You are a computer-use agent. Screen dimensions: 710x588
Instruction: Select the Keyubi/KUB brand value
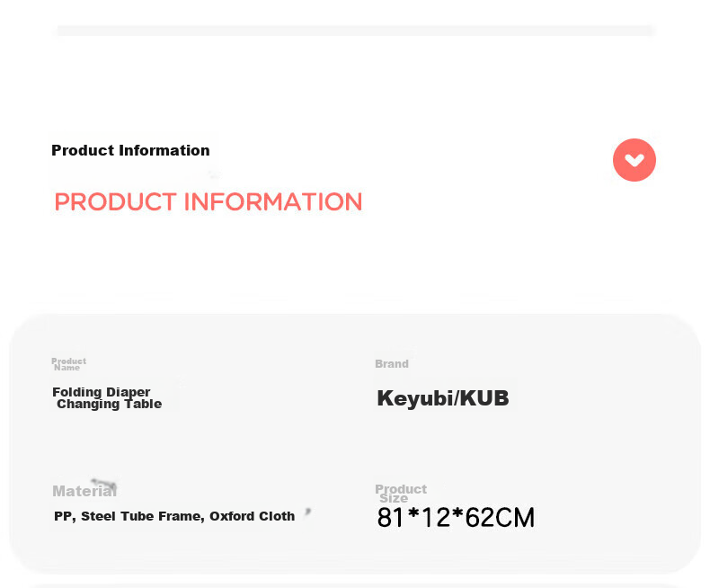(x=443, y=398)
